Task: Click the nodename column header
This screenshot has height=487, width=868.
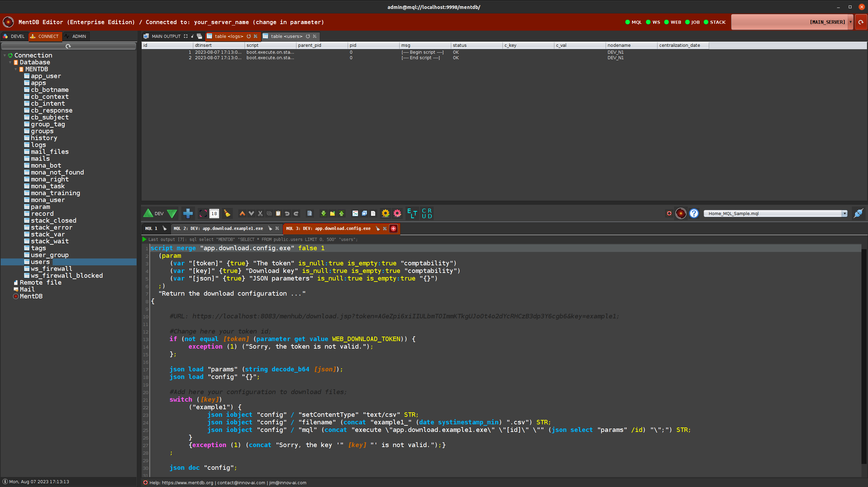Action: pyautogui.click(x=631, y=45)
